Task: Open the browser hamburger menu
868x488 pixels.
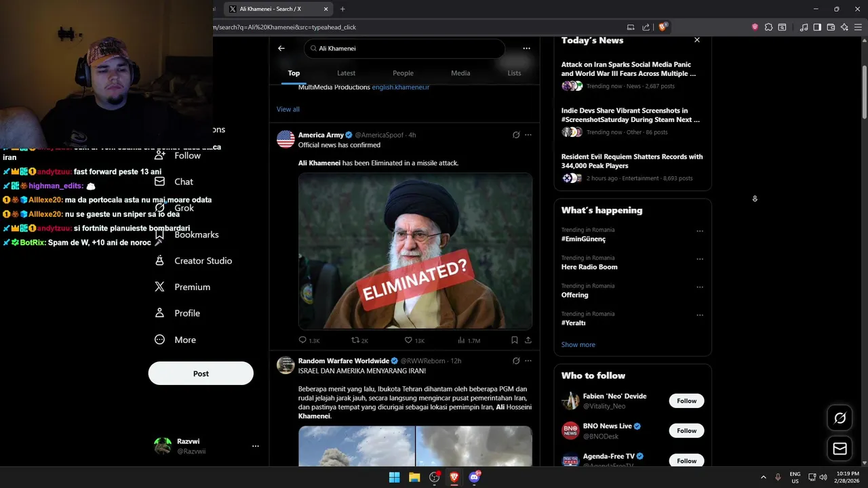Action: point(859,27)
